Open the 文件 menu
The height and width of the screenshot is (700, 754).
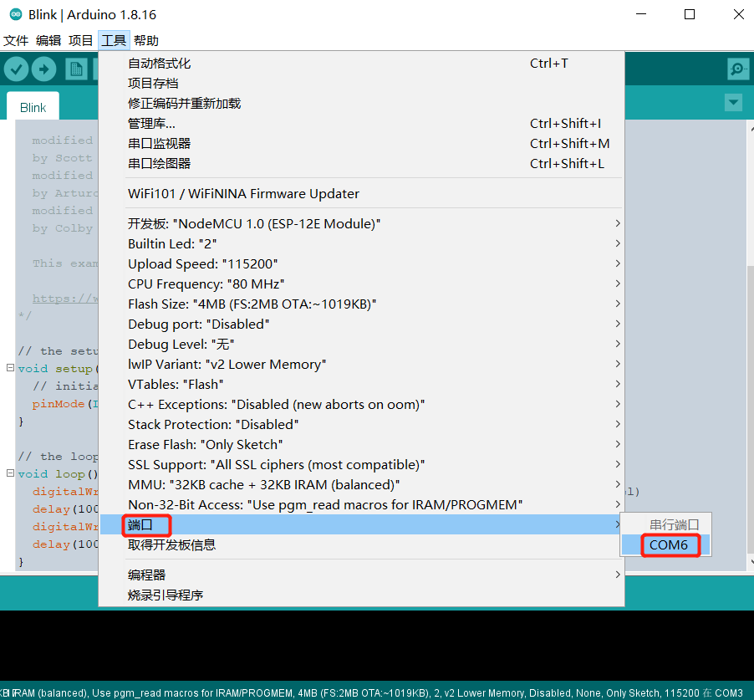coord(16,40)
